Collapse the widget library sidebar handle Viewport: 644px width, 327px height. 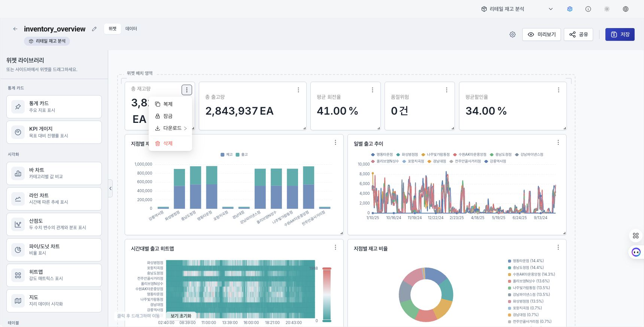(x=110, y=188)
